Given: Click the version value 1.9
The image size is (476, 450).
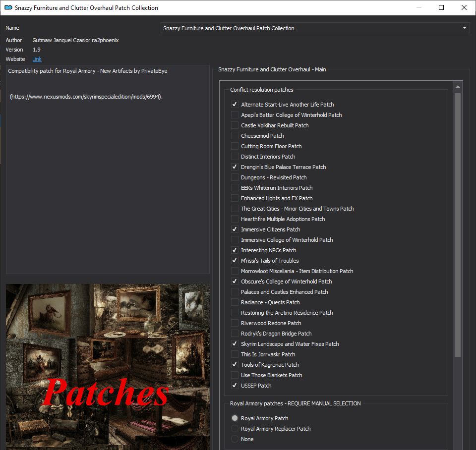Looking at the screenshot, I should 37,50.
